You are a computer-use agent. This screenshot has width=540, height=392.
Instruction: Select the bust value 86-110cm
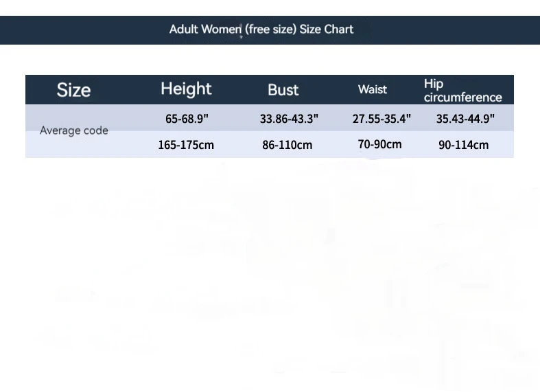pyautogui.click(x=287, y=145)
